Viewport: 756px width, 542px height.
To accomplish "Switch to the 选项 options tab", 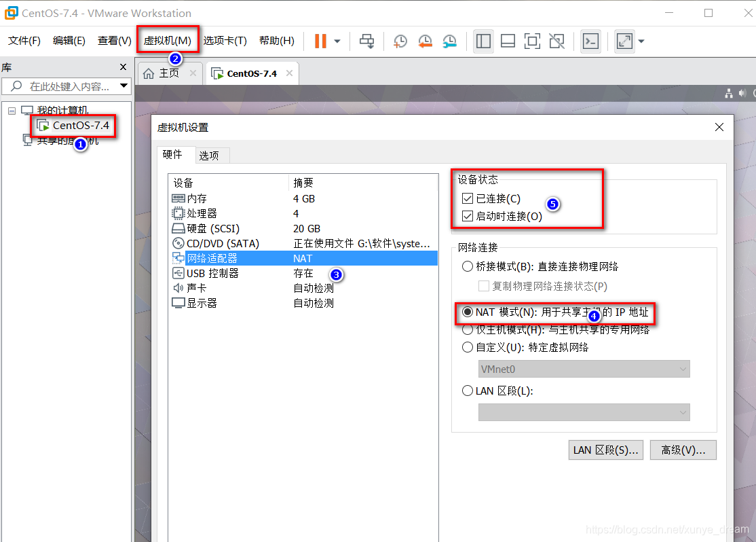I will tap(209, 156).
